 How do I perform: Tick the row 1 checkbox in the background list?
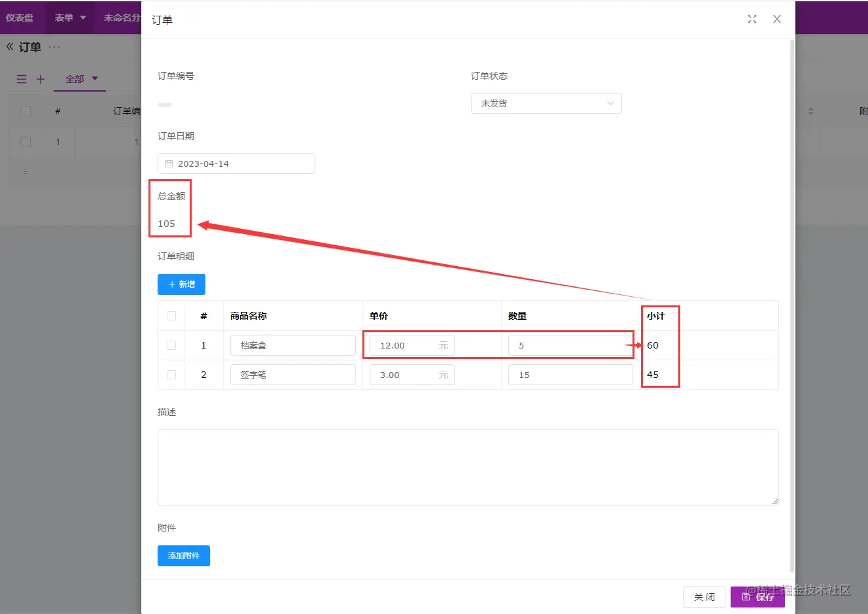pos(26,142)
